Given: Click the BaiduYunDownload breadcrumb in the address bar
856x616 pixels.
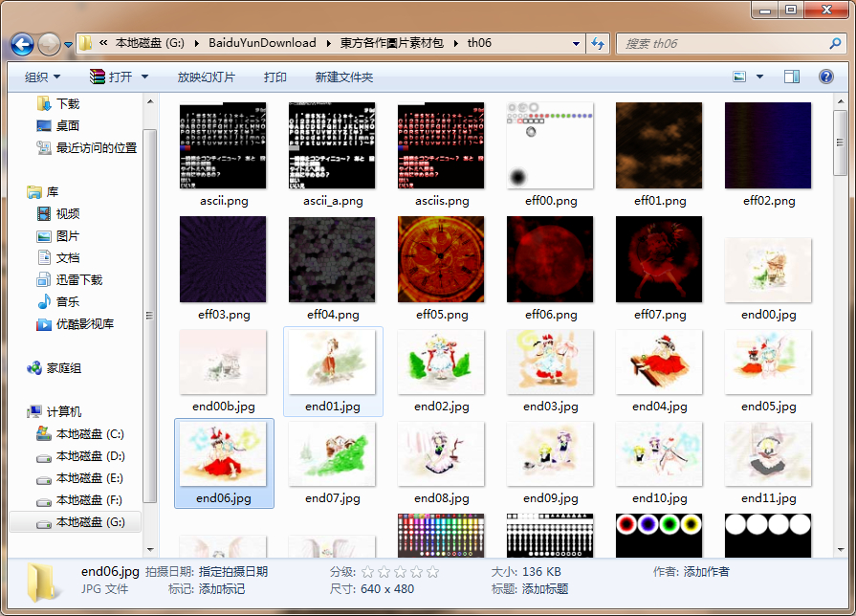Looking at the screenshot, I should 262,43.
